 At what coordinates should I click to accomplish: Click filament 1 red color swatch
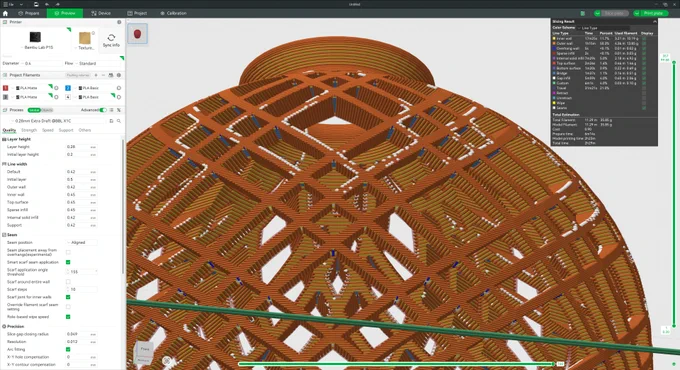(x=6, y=88)
